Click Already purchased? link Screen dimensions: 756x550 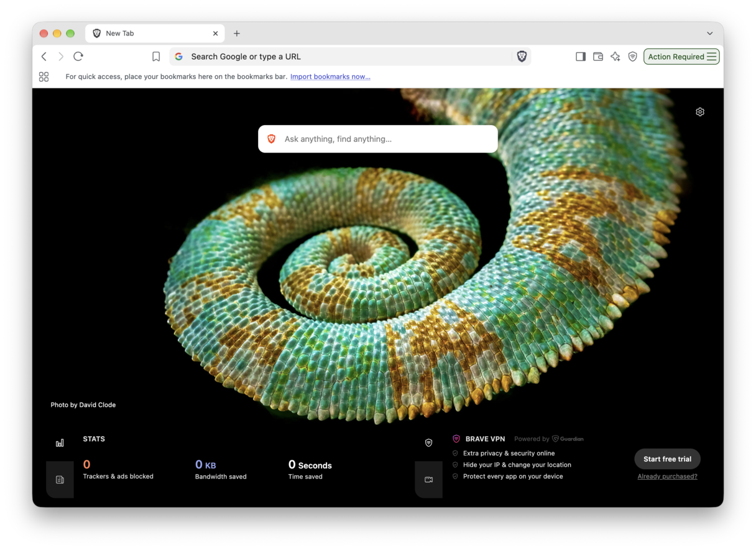pos(667,477)
